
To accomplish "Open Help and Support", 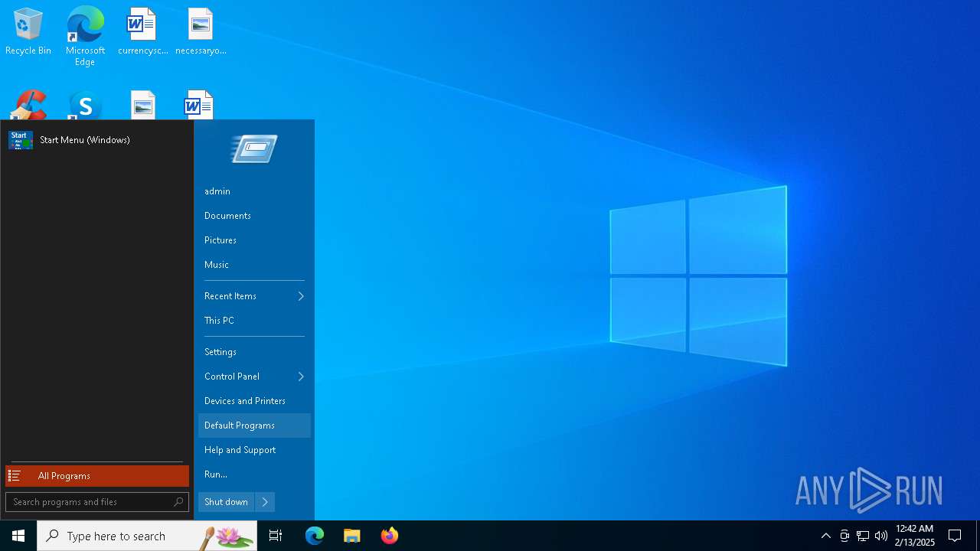I will (x=254, y=450).
